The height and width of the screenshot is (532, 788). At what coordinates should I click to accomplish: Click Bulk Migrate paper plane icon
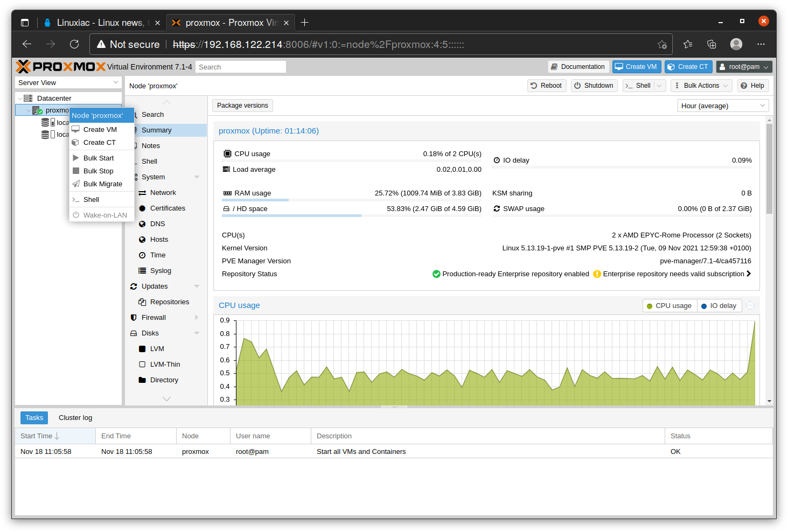(76, 184)
